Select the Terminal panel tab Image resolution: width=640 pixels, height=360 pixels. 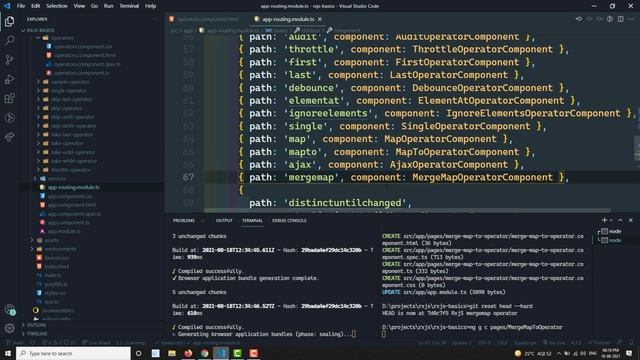point(252,220)
